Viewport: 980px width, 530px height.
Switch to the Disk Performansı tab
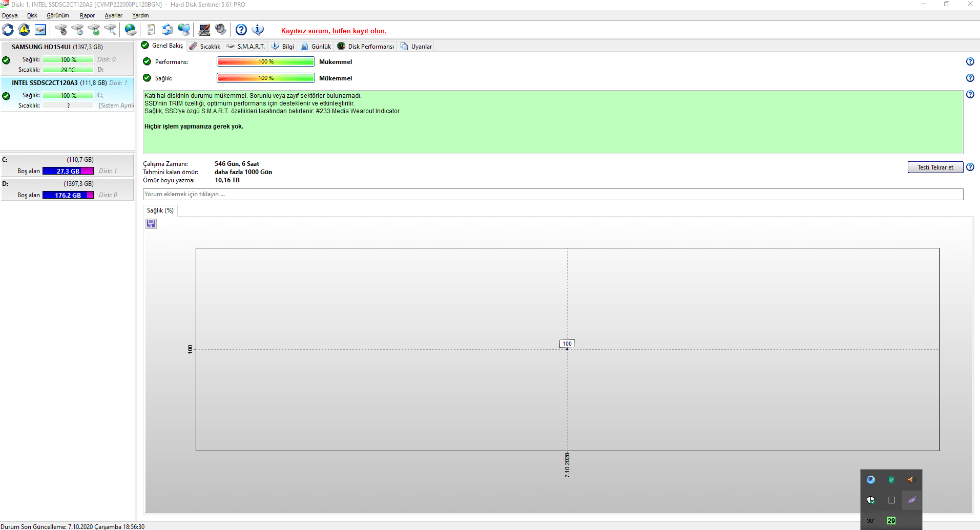[366, 46]
